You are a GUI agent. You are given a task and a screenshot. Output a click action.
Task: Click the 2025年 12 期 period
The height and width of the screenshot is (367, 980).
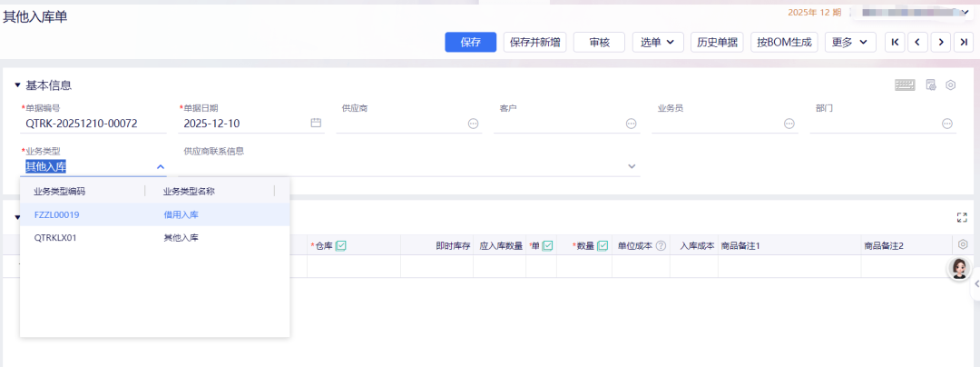pyautogui.click(x=814, y=12)
